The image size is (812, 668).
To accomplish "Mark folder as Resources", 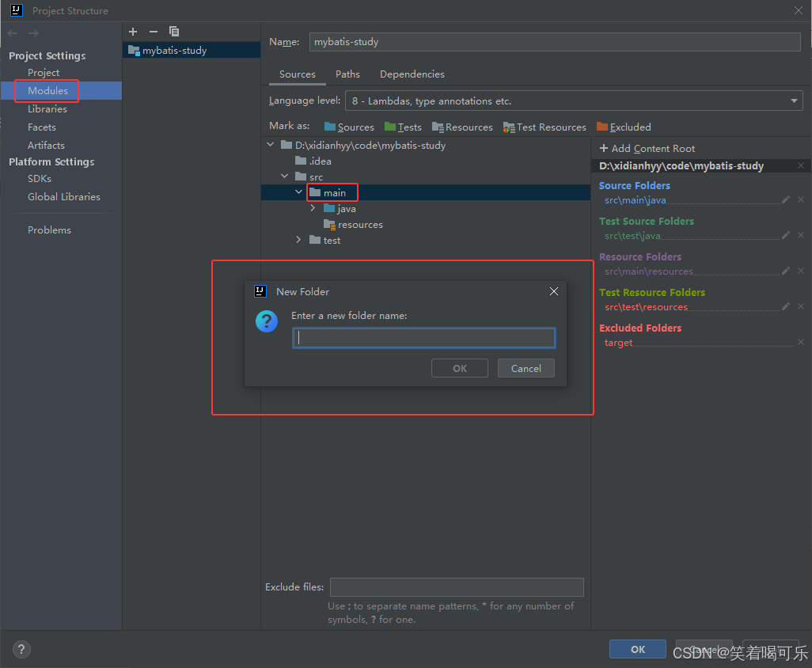I will [x=462, y=127].
